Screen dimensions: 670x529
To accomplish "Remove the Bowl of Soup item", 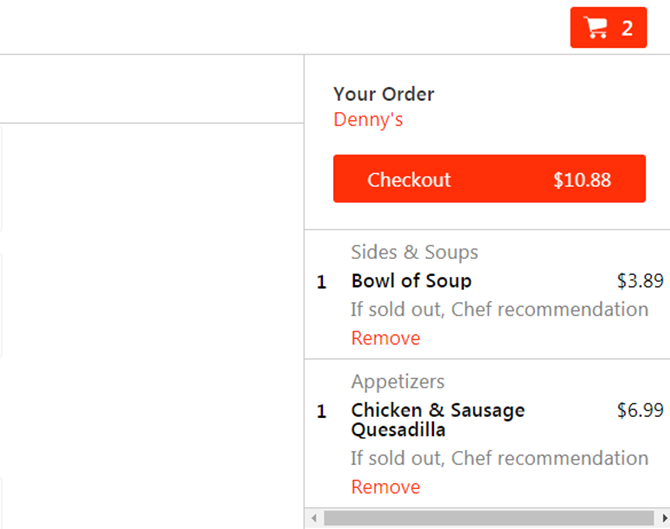I will (x=385, y=338).
